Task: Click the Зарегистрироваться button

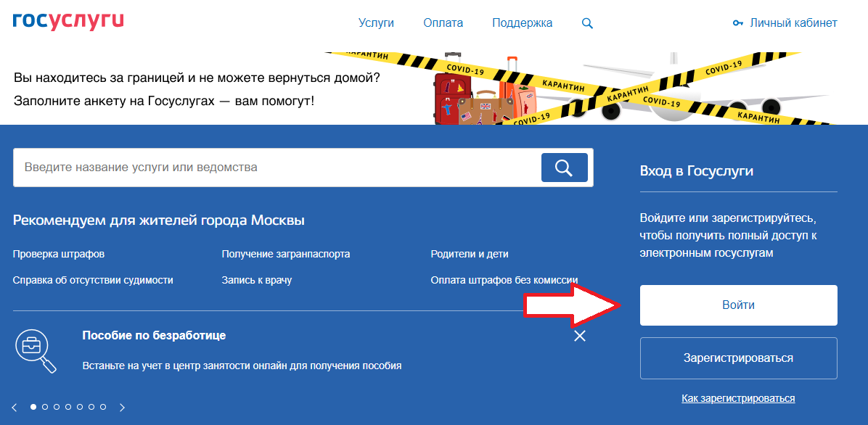Action: pyautogui.click(x=739, y=358)
